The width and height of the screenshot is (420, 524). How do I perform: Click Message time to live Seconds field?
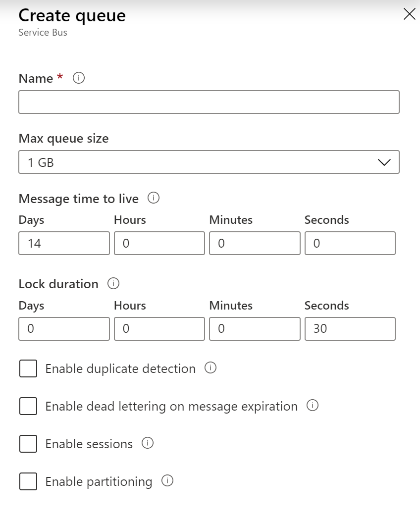350,243
